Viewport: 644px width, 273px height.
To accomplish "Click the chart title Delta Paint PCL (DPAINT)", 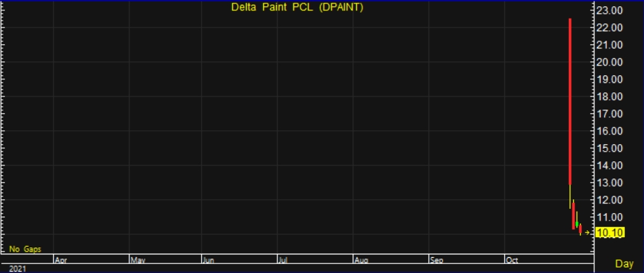I will [x=298, y=7].
